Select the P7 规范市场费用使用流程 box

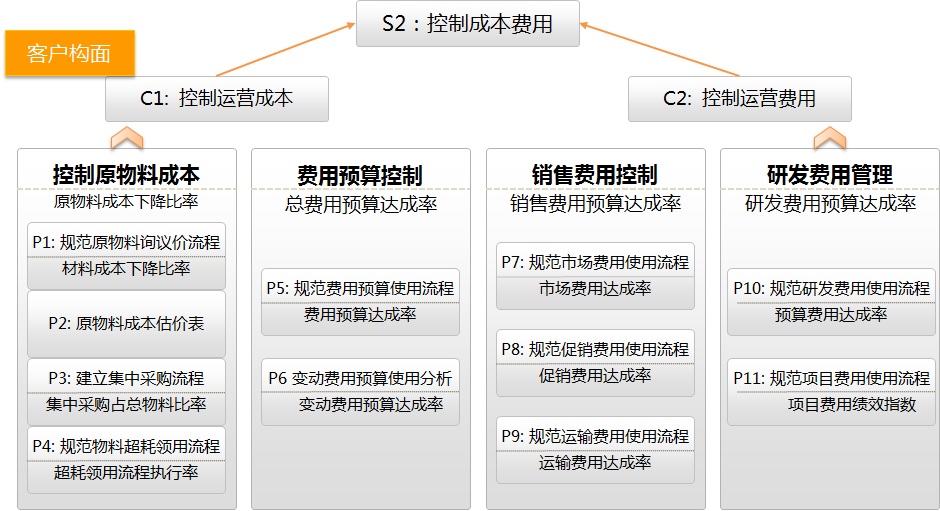[595, 262]
